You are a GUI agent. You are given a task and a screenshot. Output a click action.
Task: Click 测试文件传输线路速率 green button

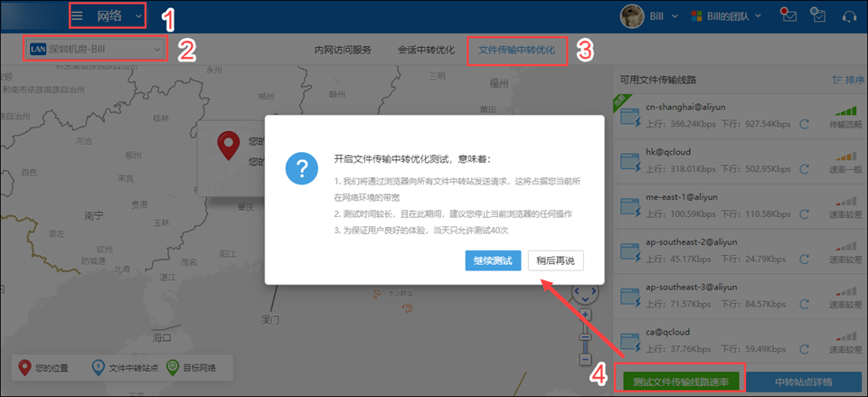tap(679, 382)
